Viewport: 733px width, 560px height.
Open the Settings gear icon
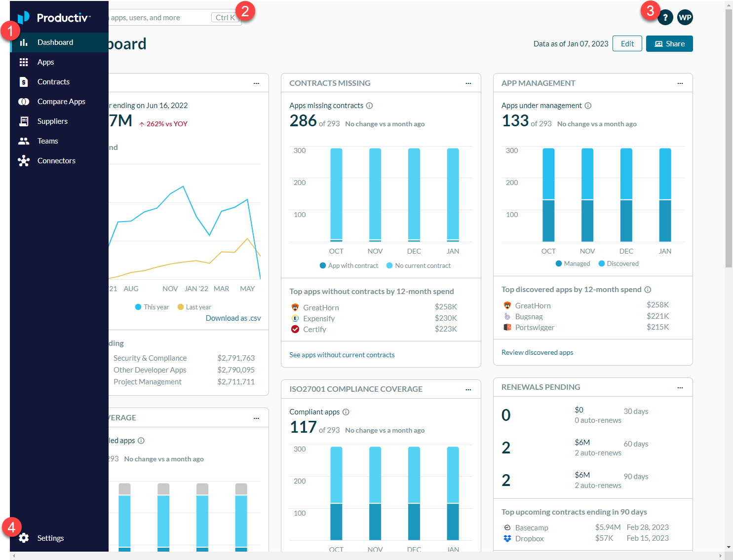pyautogui.click(x=24, y=538)
